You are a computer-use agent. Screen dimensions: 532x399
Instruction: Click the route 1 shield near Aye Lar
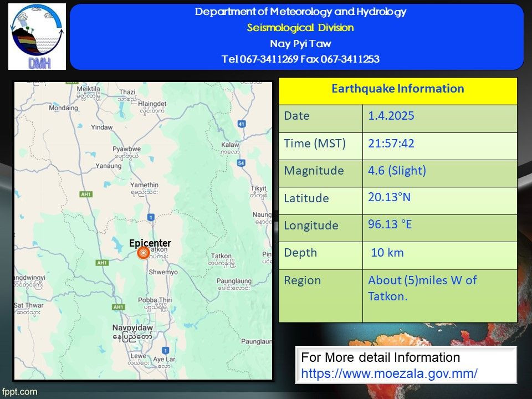tap(165, 350)
